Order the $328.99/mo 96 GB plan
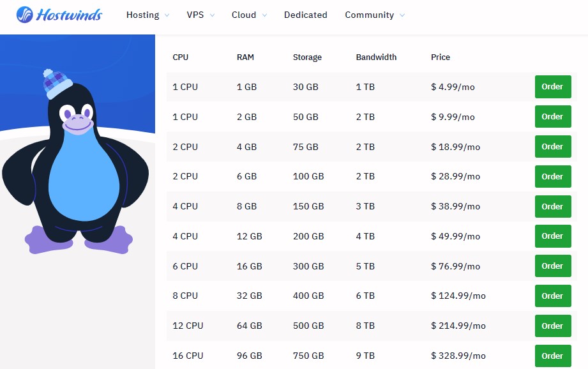 [x=552, y=356]
